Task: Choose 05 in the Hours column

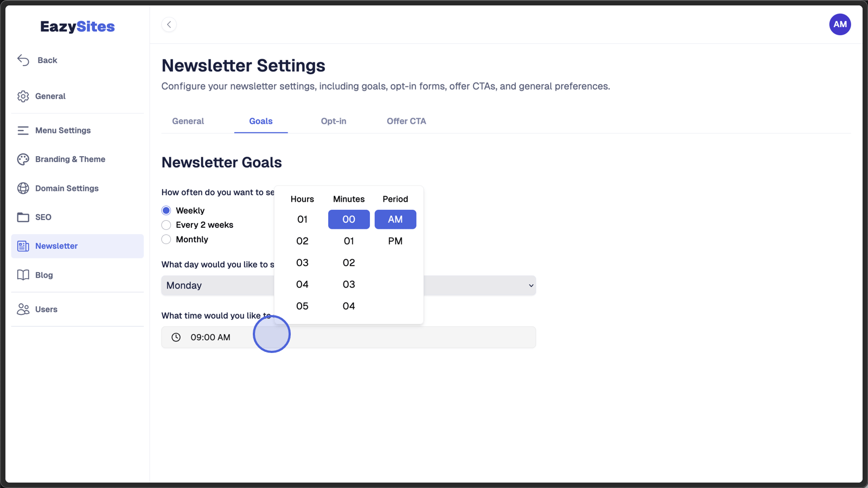Action: pyautogui.click(x=302, y=306)
